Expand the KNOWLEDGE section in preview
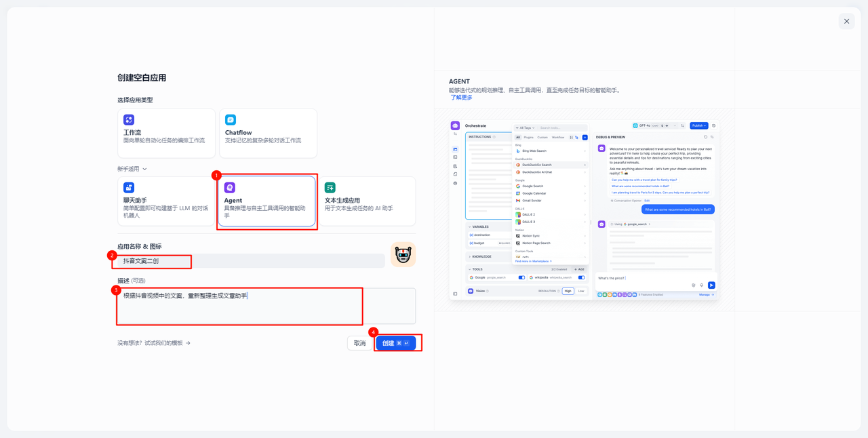Viewport: 868px width, 438px height. click(480, 256)
